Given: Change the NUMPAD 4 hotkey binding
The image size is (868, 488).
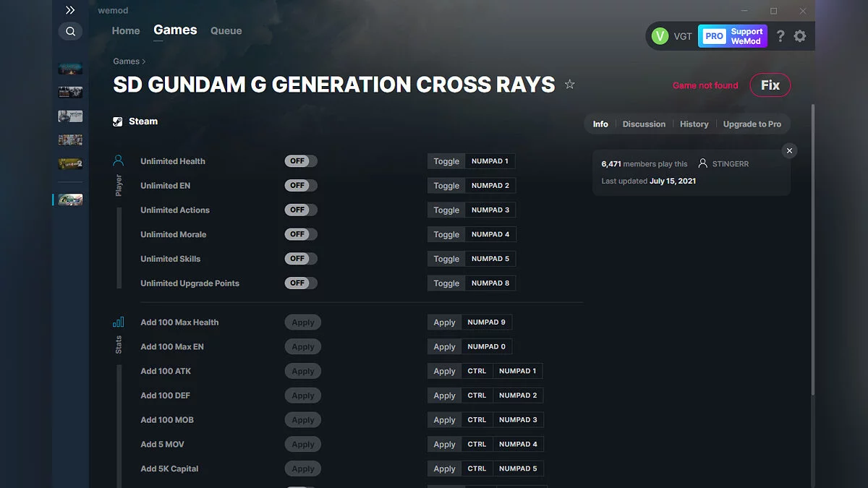Looking at the screenshot, I should point(490,234).
